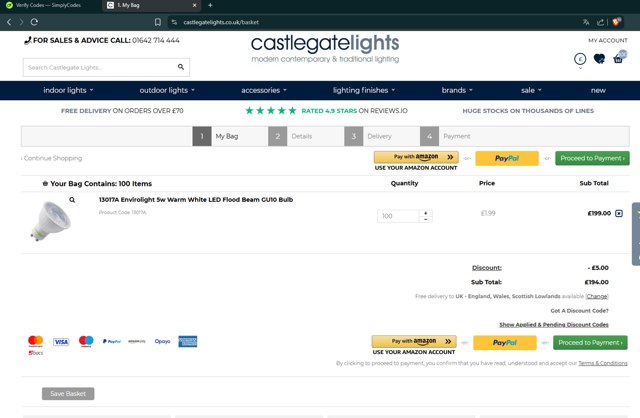Click the Save Basket button
This screenshot has width=640, height=418.
point(68,394)
